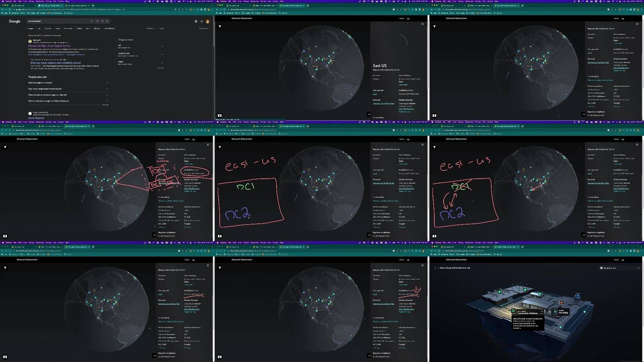Viewport: 644px width, 362px height.
Task: Click book legend icon in red-circle annotated frame
Action: coord(5,236)
